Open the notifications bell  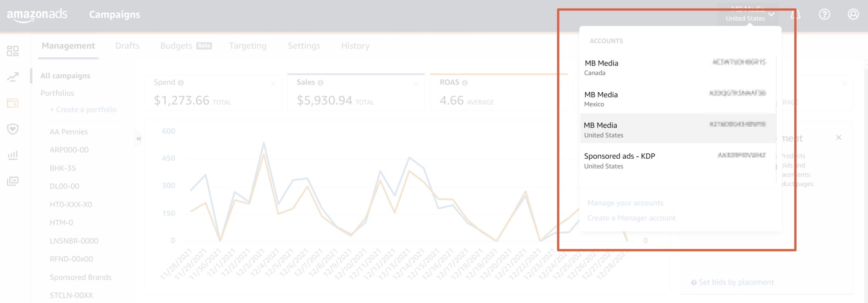(796, 14)
